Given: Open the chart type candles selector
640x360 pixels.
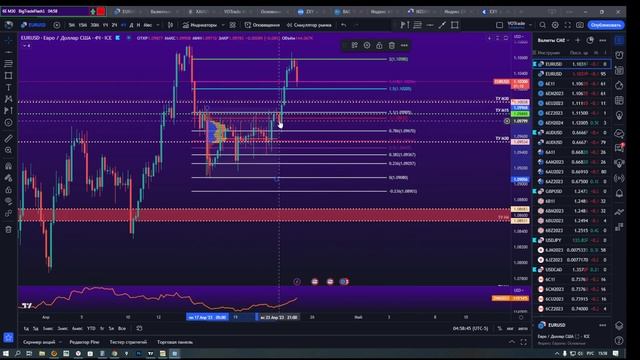Looking at the screenshot, I should (x=171, y=25).
